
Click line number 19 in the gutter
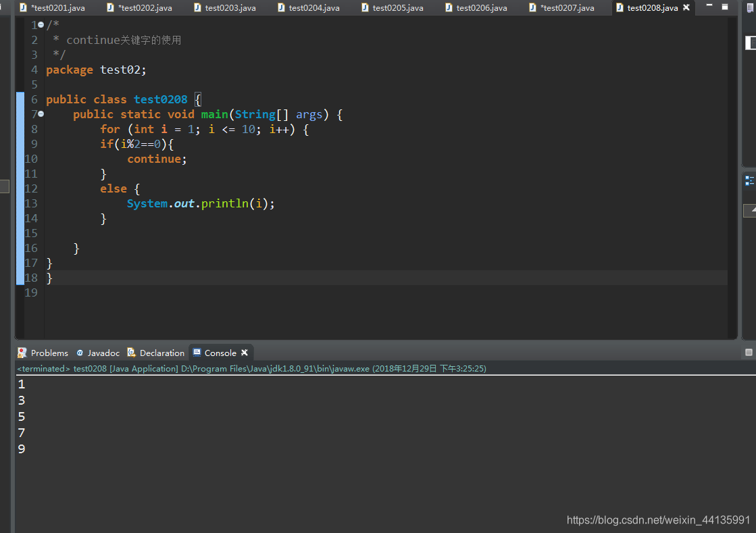tap(31, 293)
